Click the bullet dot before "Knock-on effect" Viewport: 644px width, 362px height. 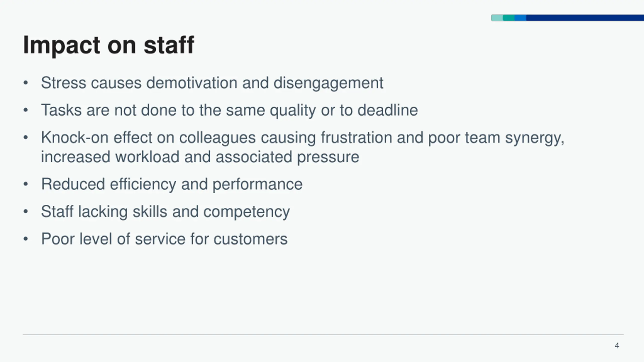tap(25, 138)
